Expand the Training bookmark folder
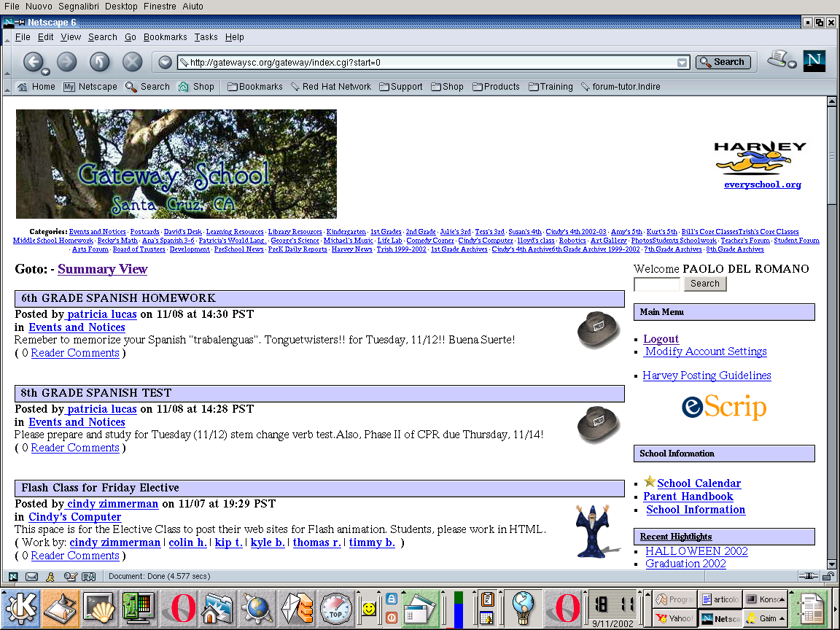The height and width of the screenshot is (630, 840). point(551,87)
